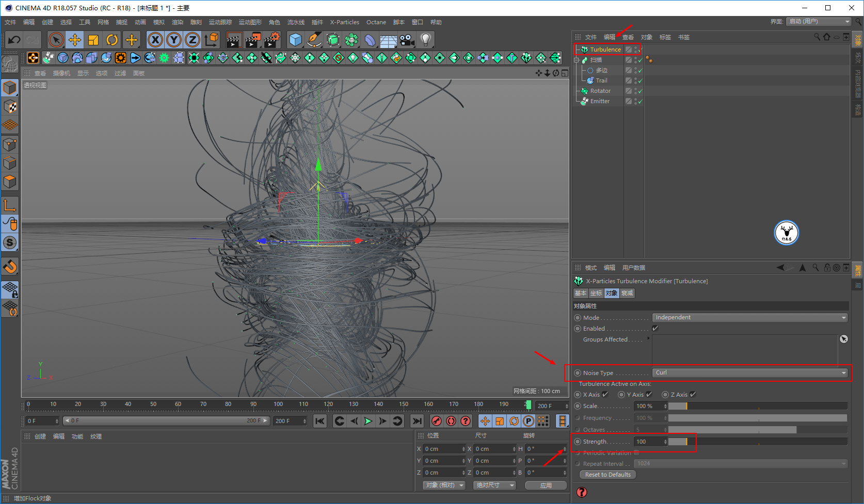Screen dimensions: 864x504
Task: Collapse the 扫描 sweep tree item
Action: coord(577,60)
